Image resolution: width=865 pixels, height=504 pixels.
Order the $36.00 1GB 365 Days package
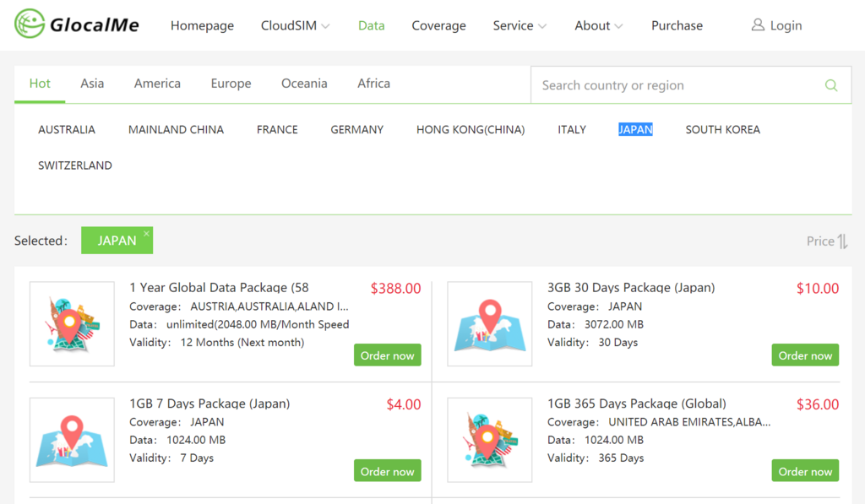[805, 471]
